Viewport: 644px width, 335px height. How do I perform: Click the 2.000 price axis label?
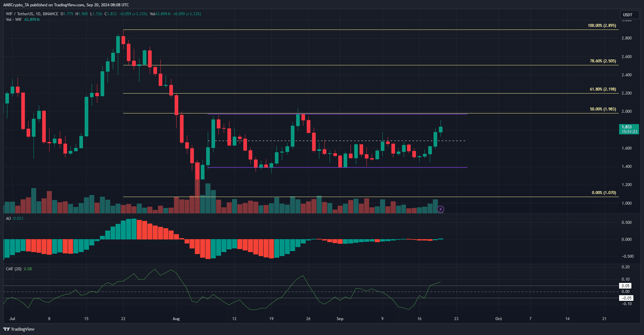point(626,111)
